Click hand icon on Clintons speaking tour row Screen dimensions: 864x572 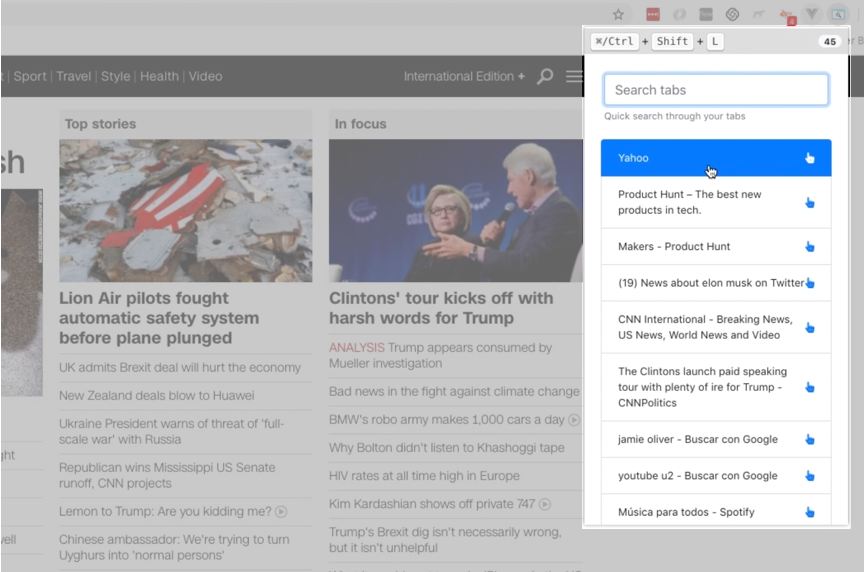(x=809, y=387)
